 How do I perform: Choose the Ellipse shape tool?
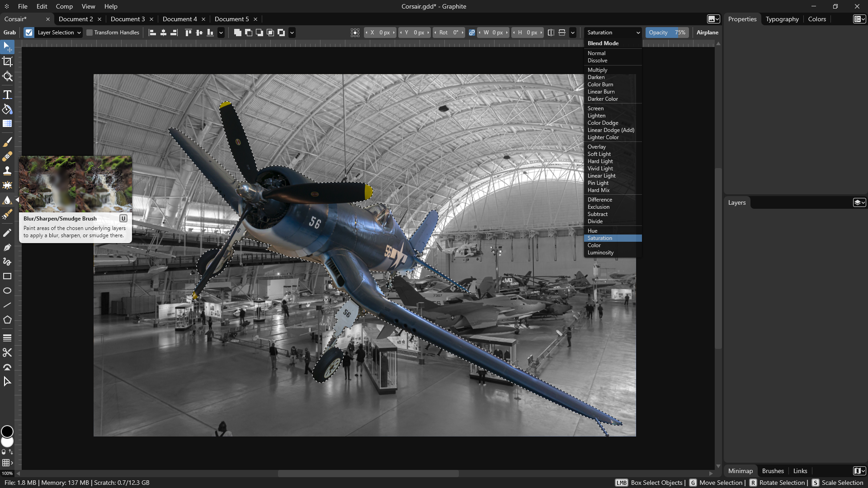[x=7, y=291]
